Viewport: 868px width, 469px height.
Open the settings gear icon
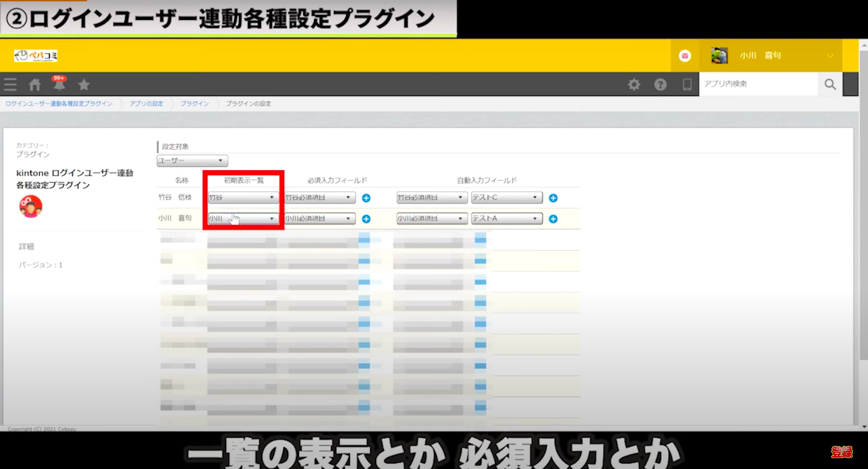634,84
